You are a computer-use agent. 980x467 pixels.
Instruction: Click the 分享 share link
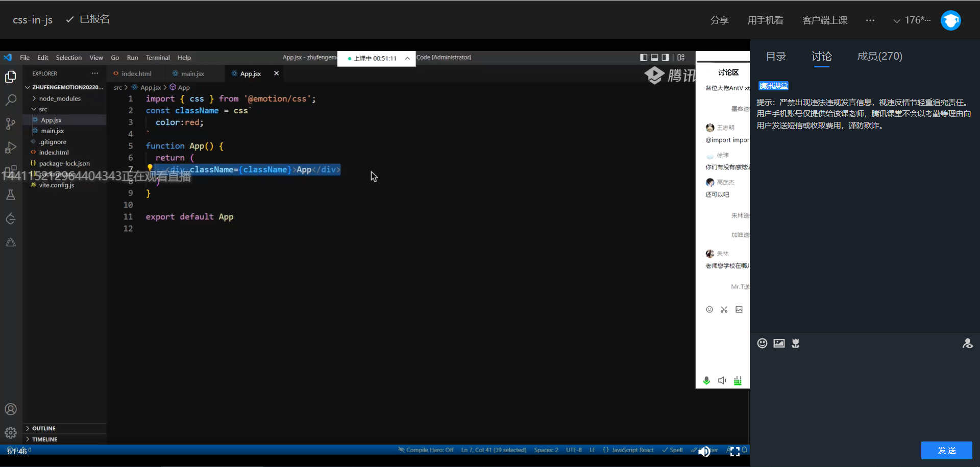(x=719, y=20)
